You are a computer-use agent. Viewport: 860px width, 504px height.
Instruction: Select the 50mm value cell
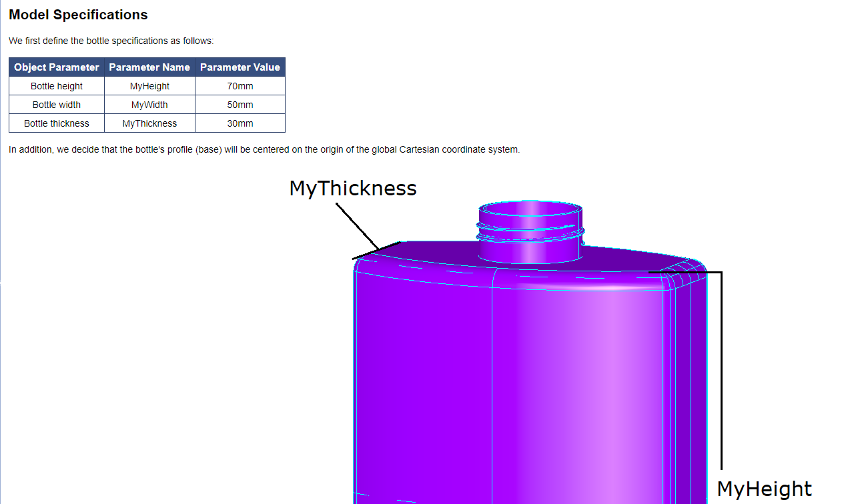tap(240, 105)
